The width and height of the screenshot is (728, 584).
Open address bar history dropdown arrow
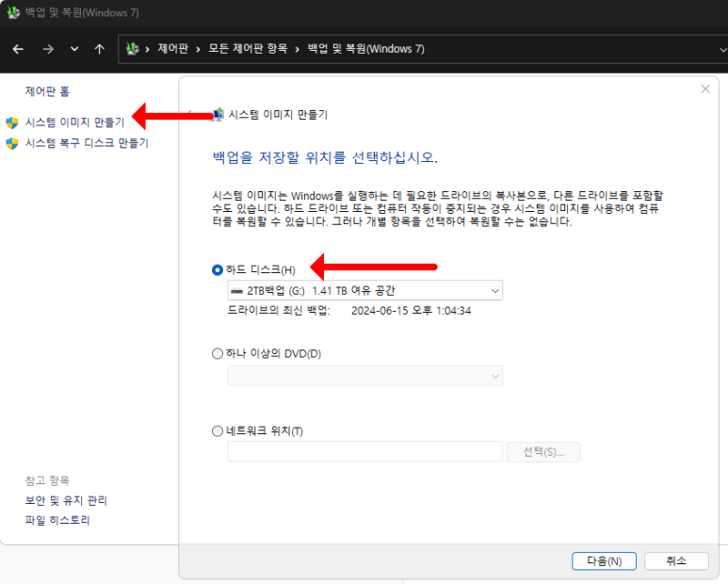pos(722,49)
